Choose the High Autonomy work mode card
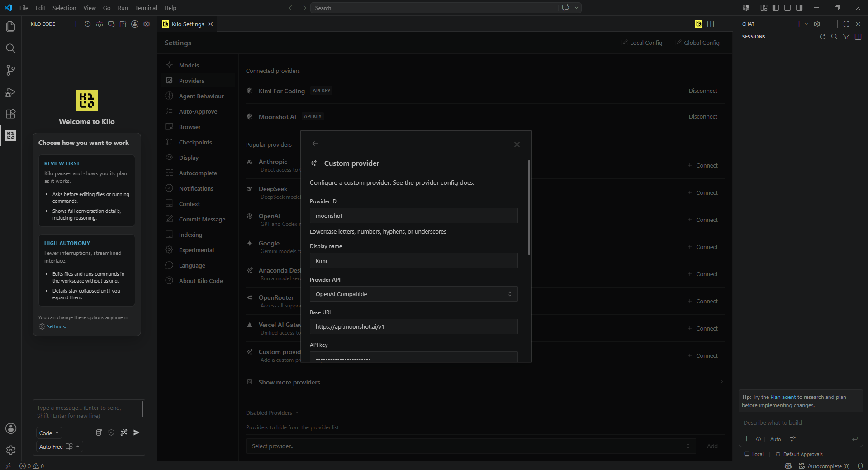The width and height of the screenshot is (868, 470). click(x=86, y=270)
